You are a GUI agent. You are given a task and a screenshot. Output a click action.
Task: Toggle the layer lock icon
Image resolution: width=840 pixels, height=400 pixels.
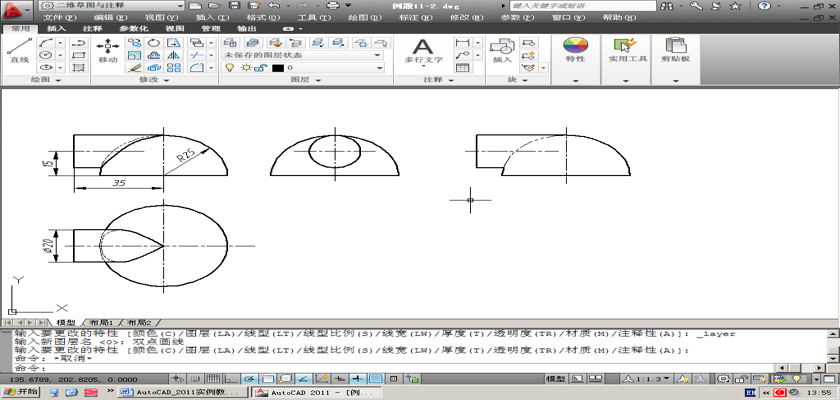tap(259, 68)
